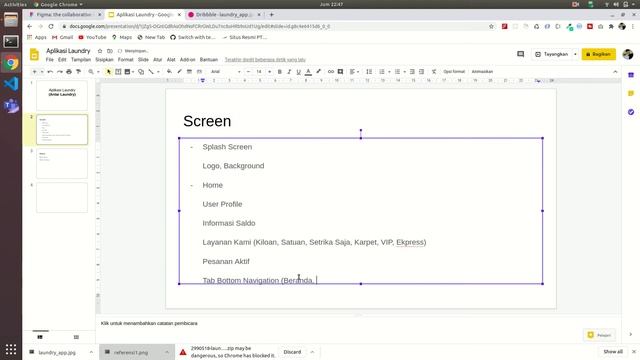Select the Text box tool
The width and height of the screenshot is (640, 360).
pyautogui.click(x=118, y=72)
